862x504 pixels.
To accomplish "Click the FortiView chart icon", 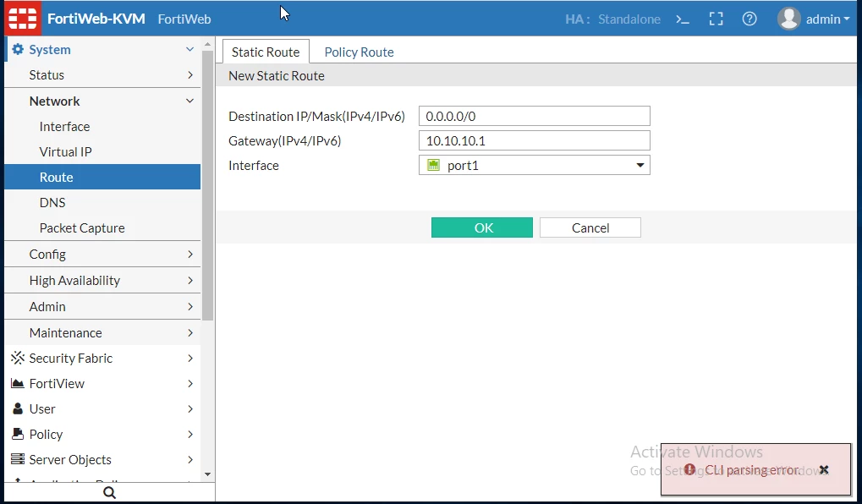I will point(18,383).
